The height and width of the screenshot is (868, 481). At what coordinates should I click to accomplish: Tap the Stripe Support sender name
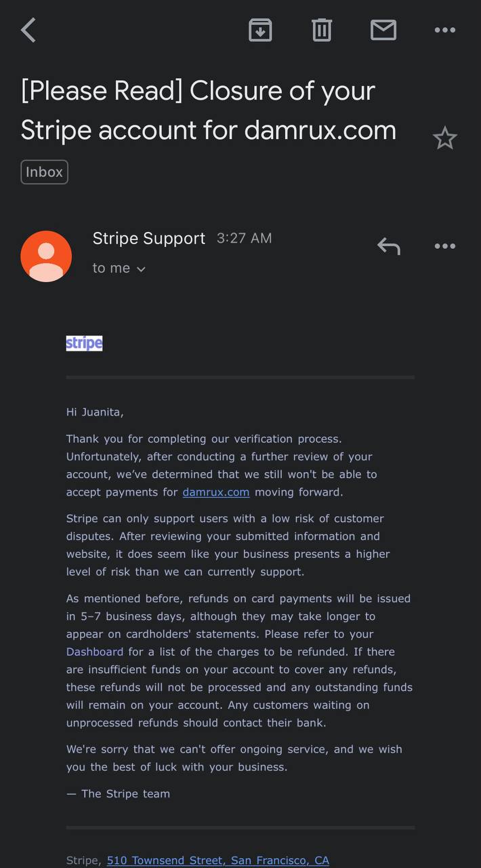tap(149, 239)
